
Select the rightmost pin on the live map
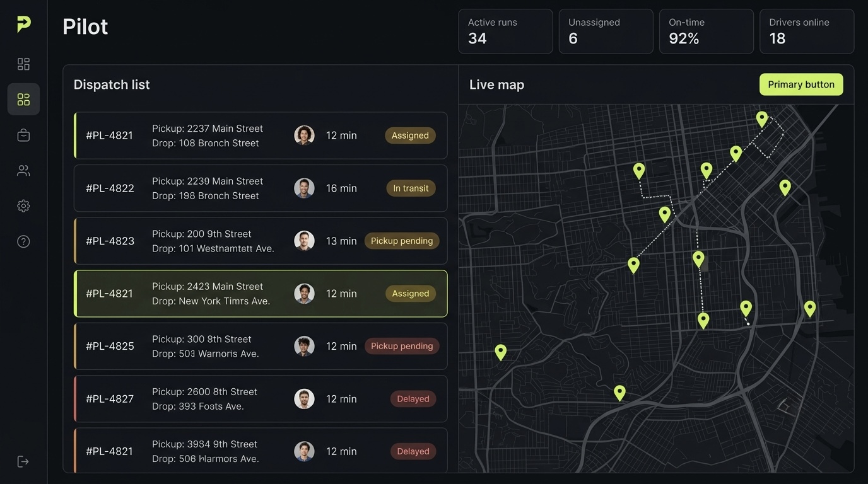pos(810,308)
